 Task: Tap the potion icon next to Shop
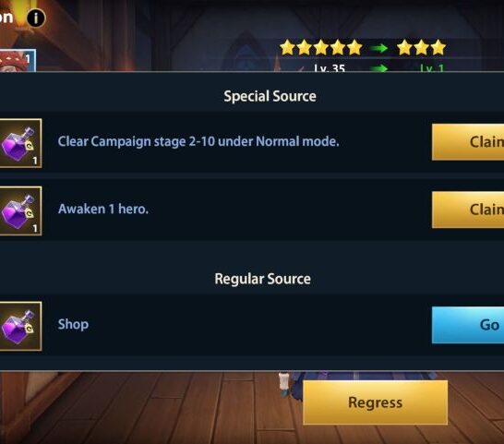tap(20, 326)
